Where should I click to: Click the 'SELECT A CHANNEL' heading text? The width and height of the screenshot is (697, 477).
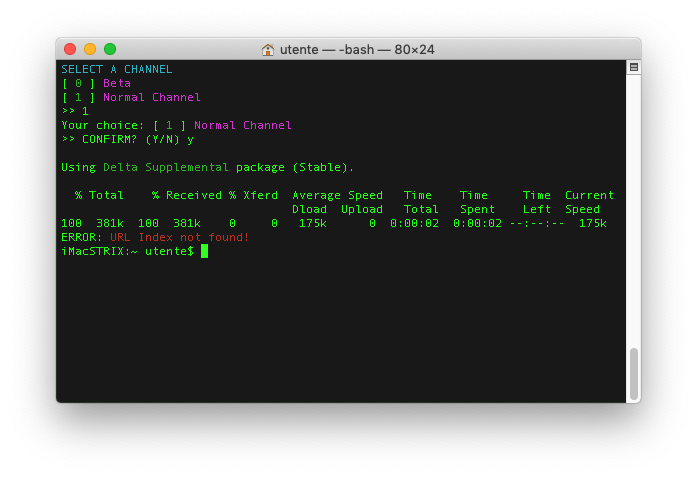[x=116, y=69]
